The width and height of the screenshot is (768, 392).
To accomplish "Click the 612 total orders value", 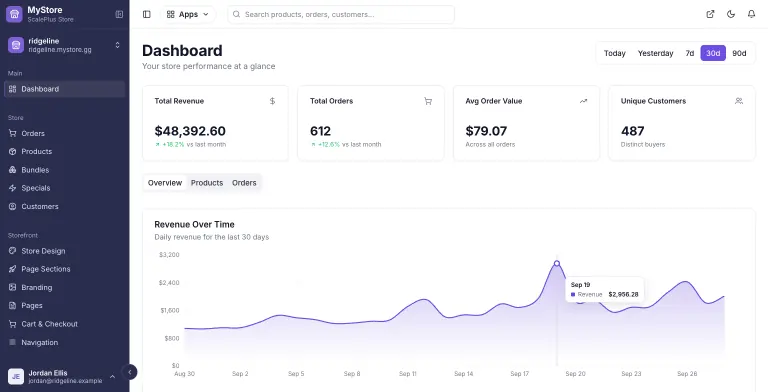I will coord(320,131).
